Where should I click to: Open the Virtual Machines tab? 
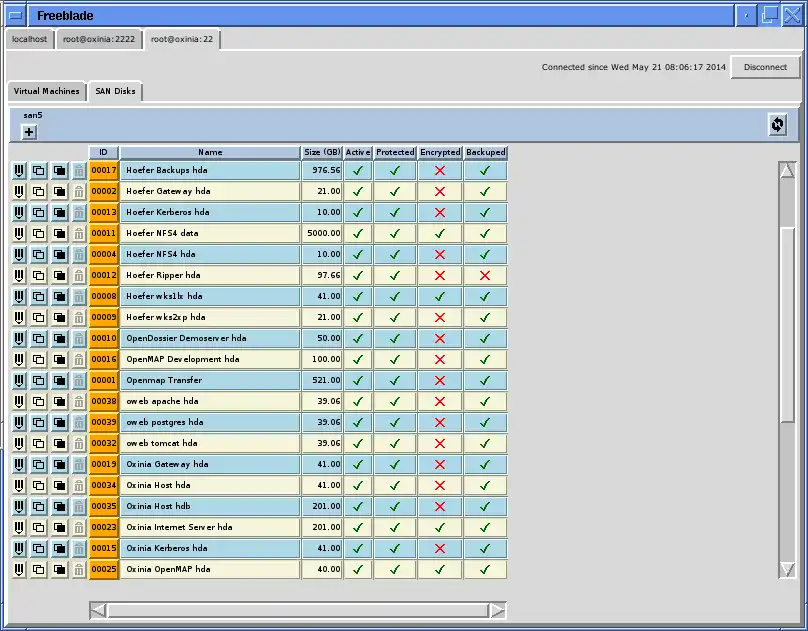point(46,91)
